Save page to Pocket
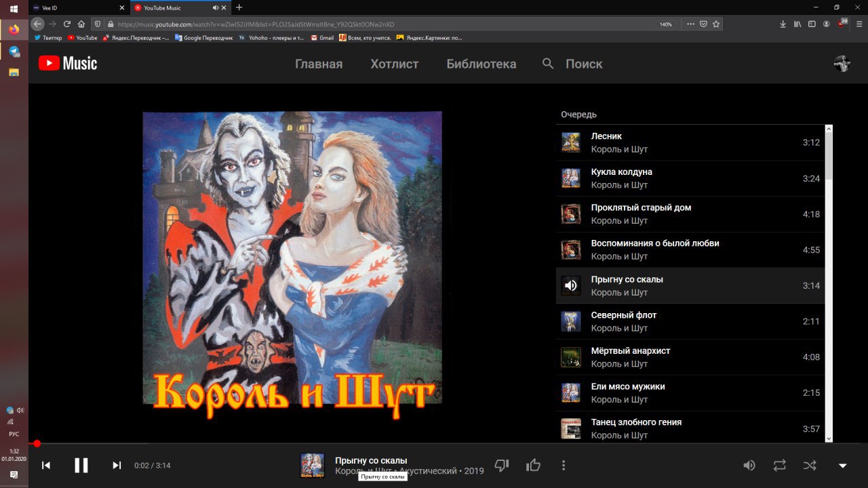This screenshot has width=868, height=488. (x=703, y=24)
